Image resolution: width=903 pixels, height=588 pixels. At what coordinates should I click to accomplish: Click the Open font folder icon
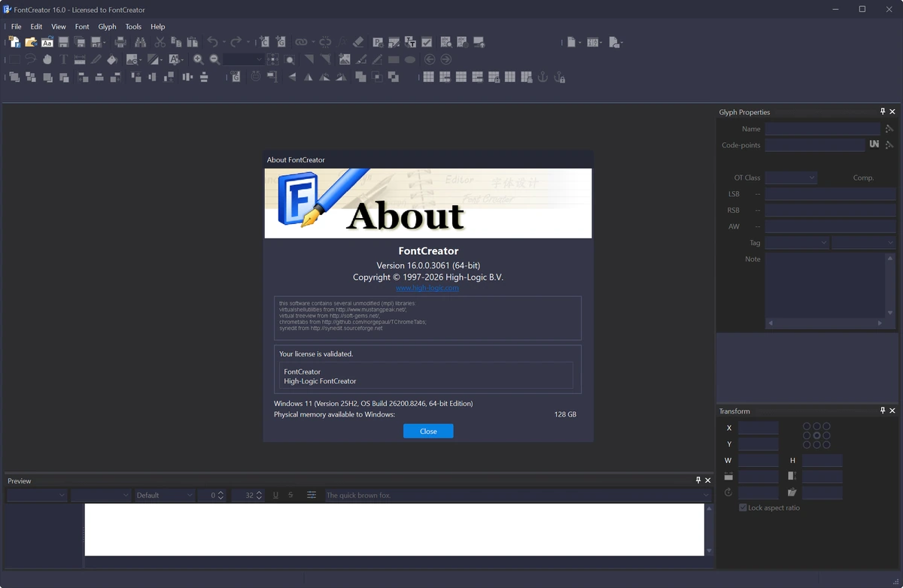click(31, 42)
